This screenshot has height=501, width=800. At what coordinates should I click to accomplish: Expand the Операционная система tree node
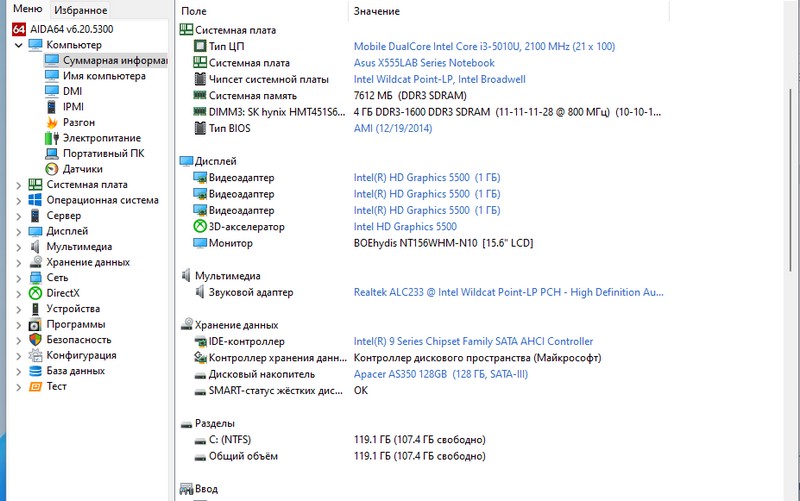point(18,201)
